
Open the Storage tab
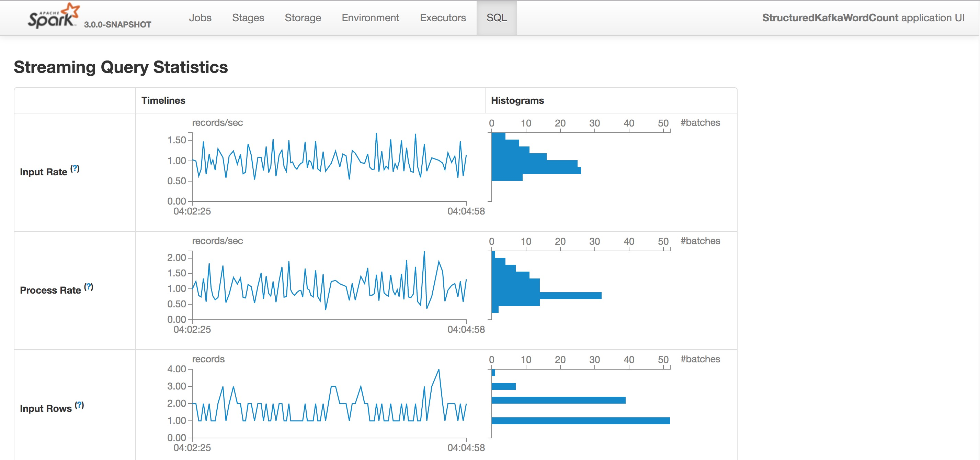[x=303, y=18]
